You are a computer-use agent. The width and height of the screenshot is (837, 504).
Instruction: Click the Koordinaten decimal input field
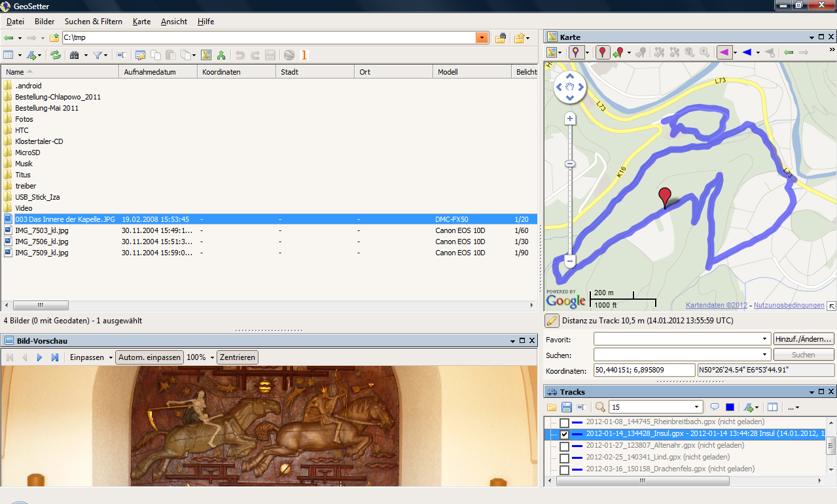(x=644, y=370)
